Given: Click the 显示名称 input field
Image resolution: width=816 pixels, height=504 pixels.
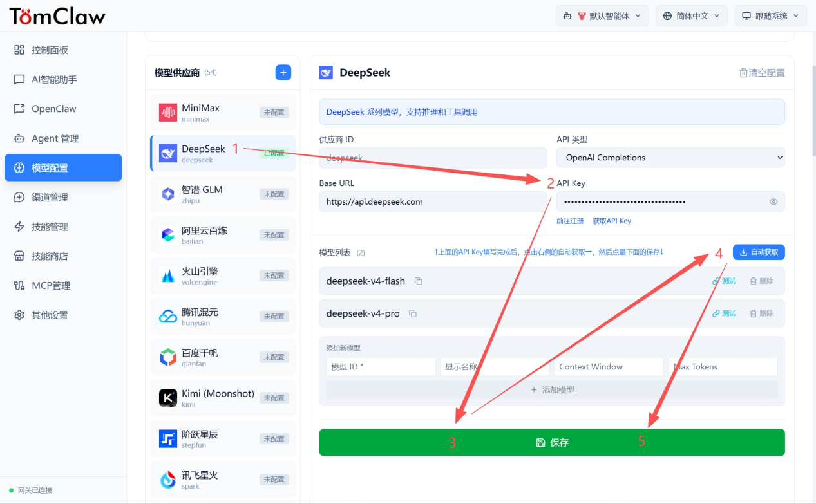Looking at the screenshot, I should point(495,367).
